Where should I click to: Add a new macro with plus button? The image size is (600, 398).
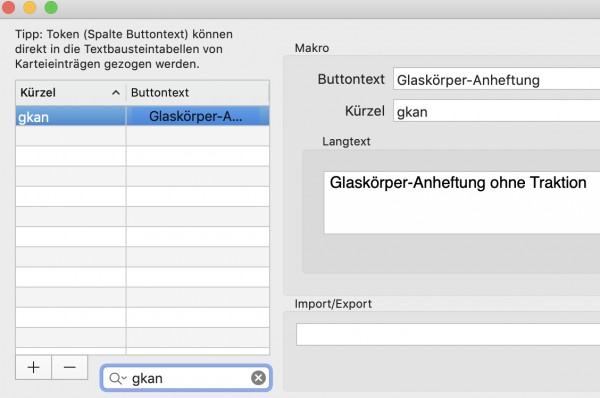click(x=33, y=367)
